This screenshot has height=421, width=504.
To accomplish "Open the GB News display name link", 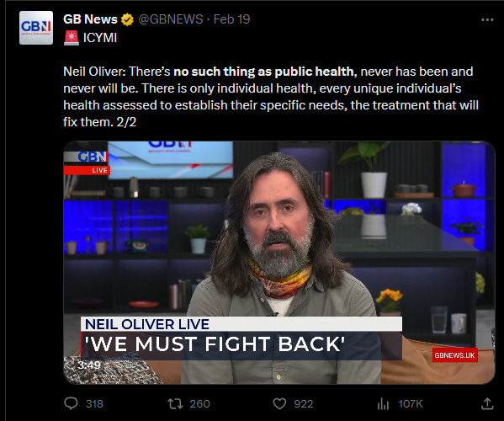I will coord(90,19).
